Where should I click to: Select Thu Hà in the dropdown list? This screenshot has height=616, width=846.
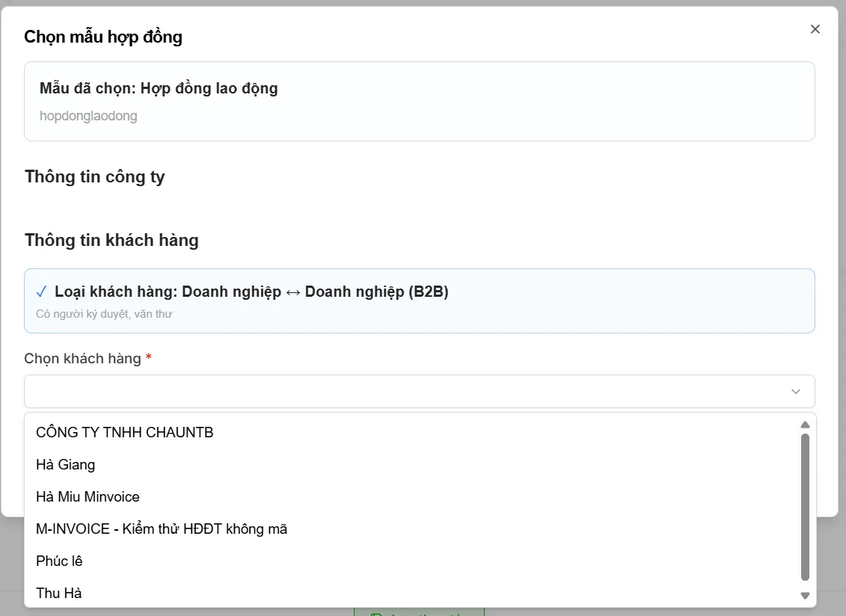(x=59, y=593)
